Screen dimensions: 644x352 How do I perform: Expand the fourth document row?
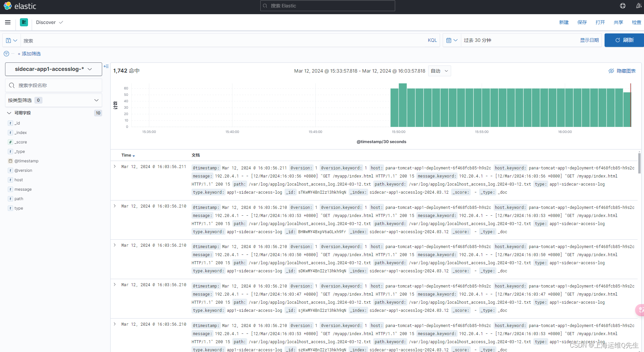click(x=115, y=285)
